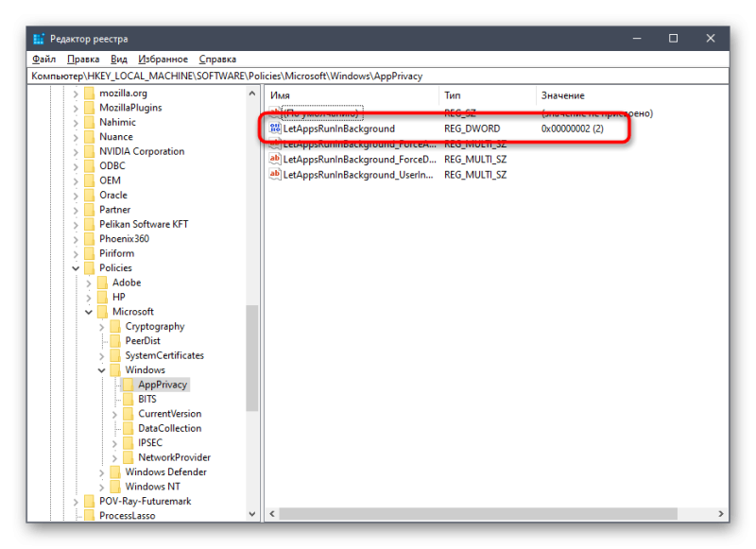Maximize the Registry Editor window
Viewport: 756px width, 549px height.
673,38
